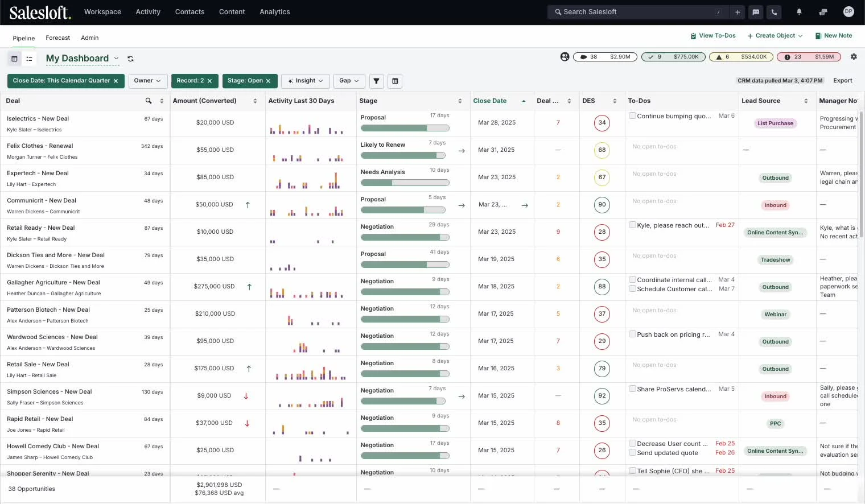Viewport: 865px width, 504px height.
Task: Open the Insight dropdown
Action: (306, 81)
